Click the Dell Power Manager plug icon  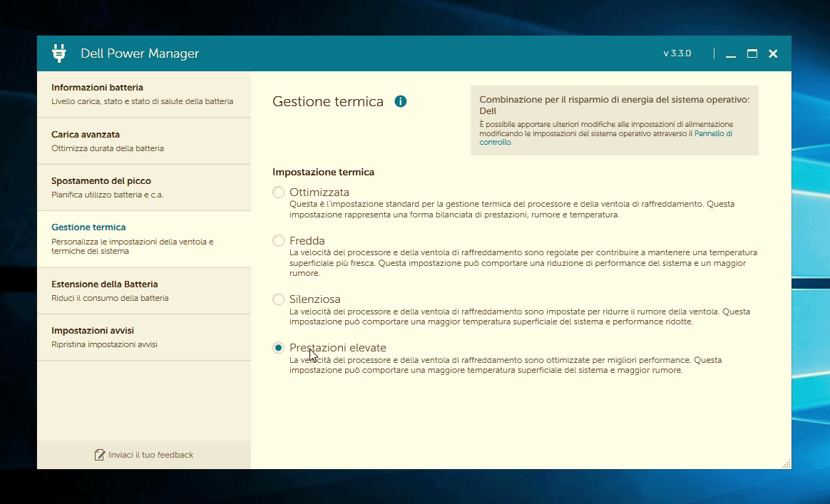point(58,53)
